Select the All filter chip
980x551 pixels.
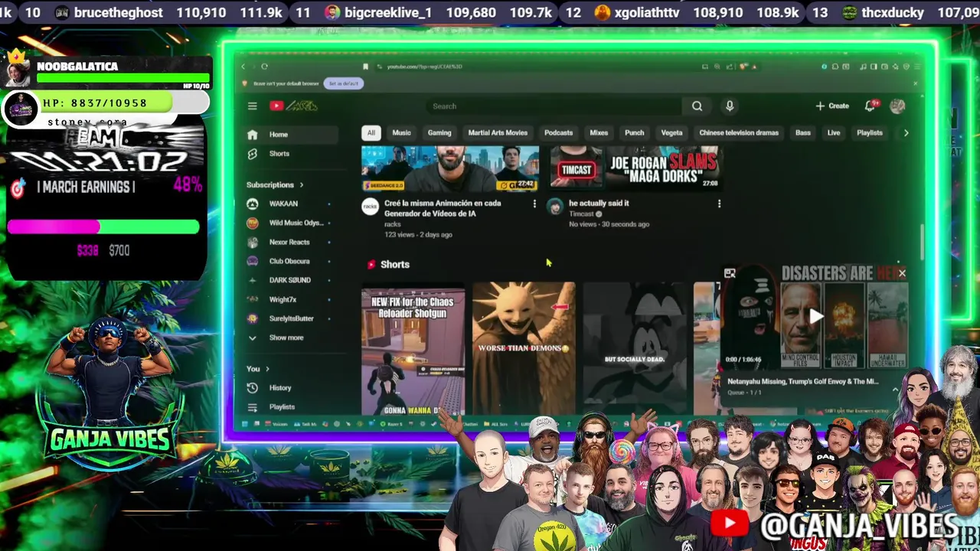[x=371, y=133]
